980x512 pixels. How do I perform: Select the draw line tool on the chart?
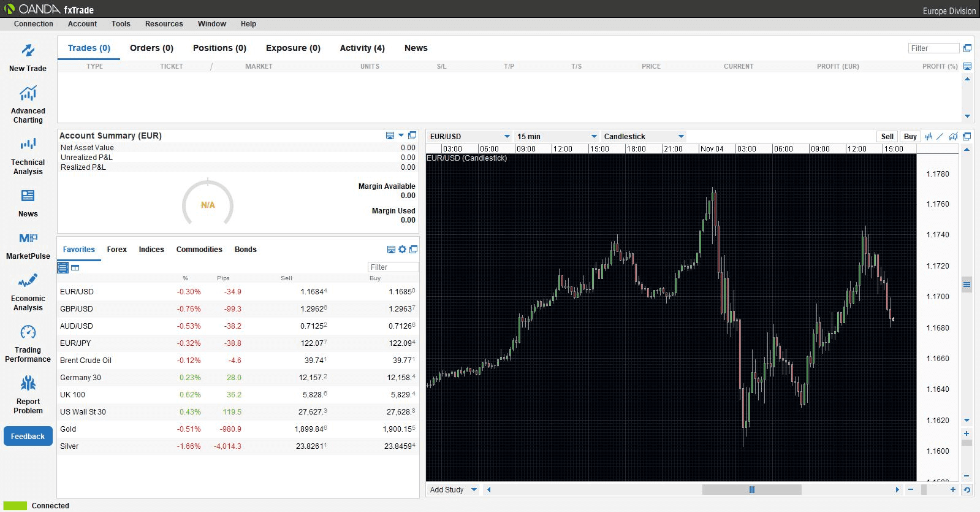click(x=940, y=136)
